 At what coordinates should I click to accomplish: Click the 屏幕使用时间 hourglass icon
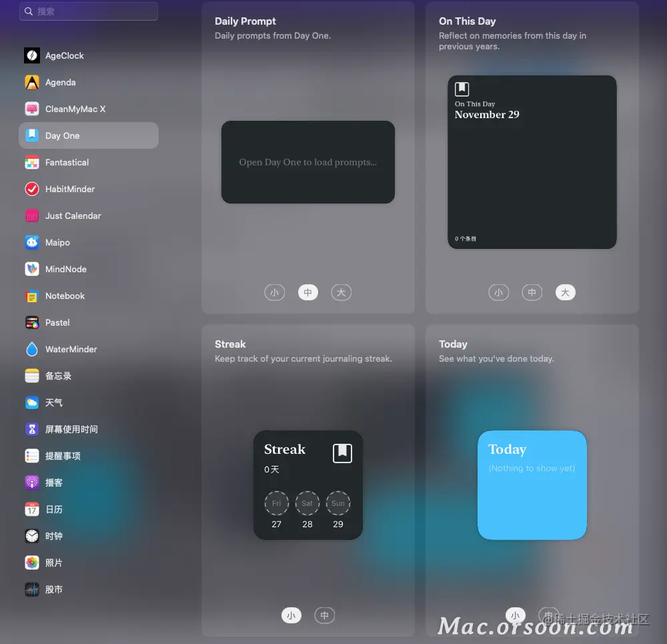click(32, 429)
